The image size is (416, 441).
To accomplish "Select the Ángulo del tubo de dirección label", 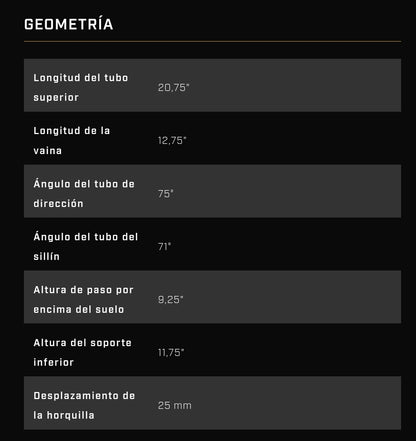I will (x=84, y=193).
